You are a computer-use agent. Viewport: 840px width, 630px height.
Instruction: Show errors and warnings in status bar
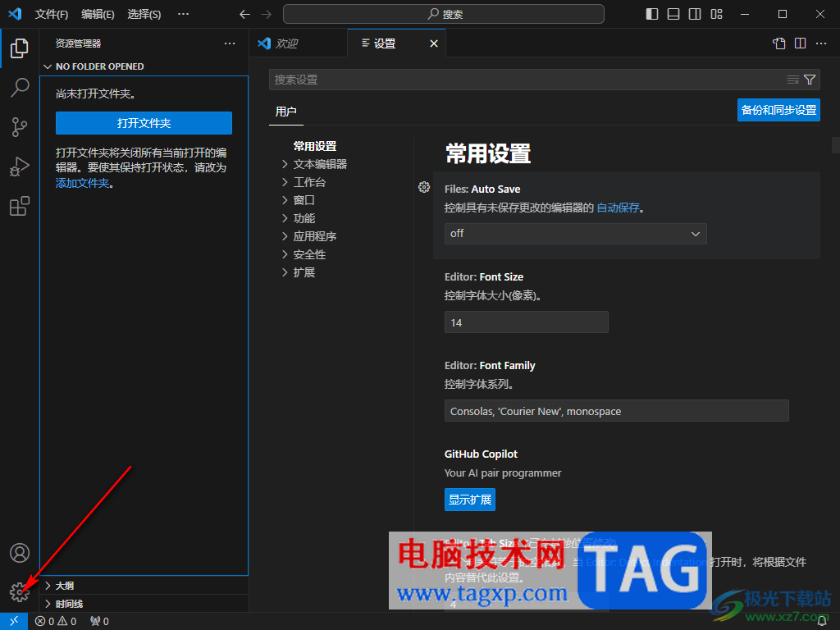click(56, 622)
